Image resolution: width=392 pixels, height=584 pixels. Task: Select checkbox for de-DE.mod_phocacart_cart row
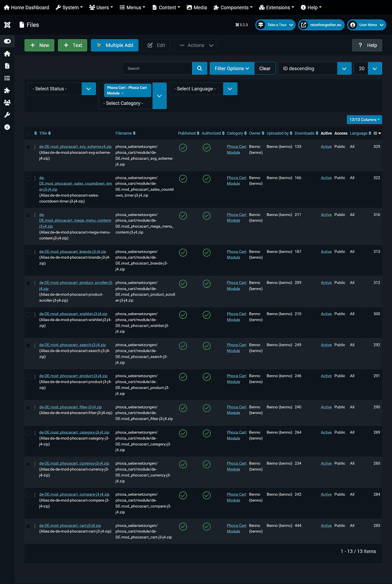coord(28,526)
